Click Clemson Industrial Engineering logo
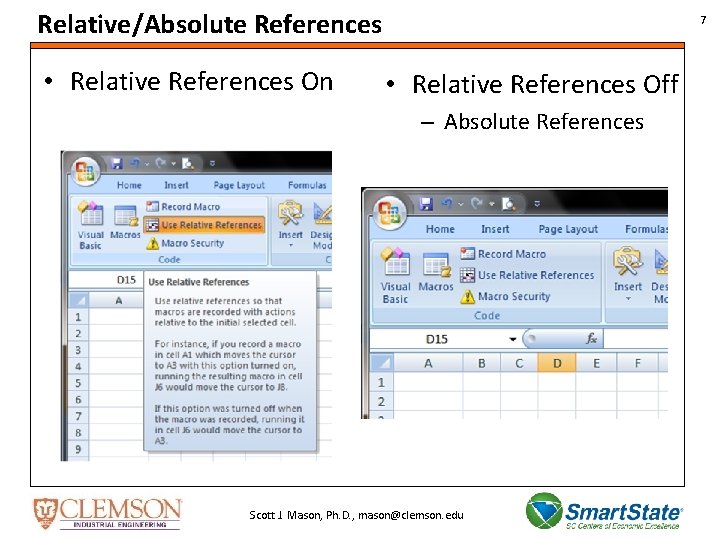The height and width of the screenshot is (540, 720). tap(107, 513)
